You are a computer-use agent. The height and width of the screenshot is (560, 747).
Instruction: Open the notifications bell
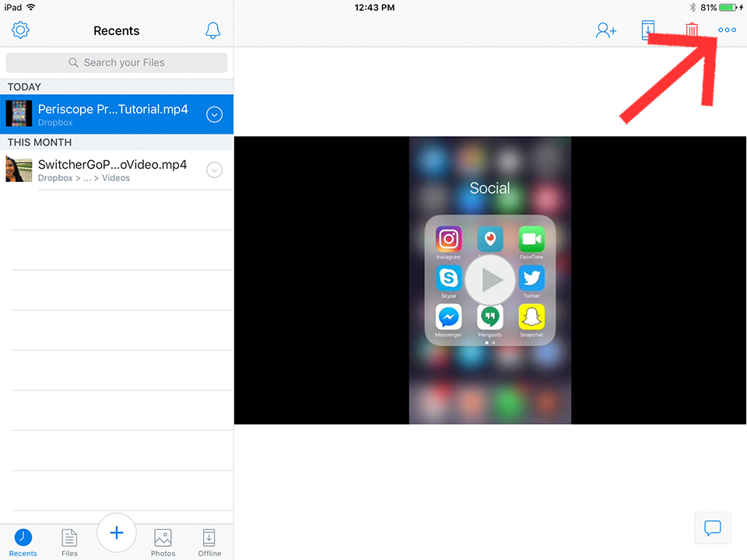point(212,31)
